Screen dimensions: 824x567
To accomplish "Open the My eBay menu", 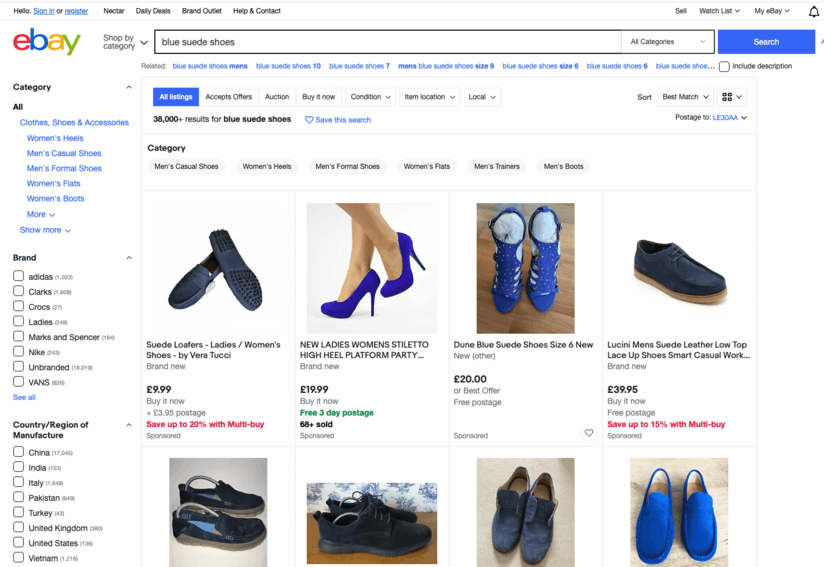I will (x=772, y=11).
